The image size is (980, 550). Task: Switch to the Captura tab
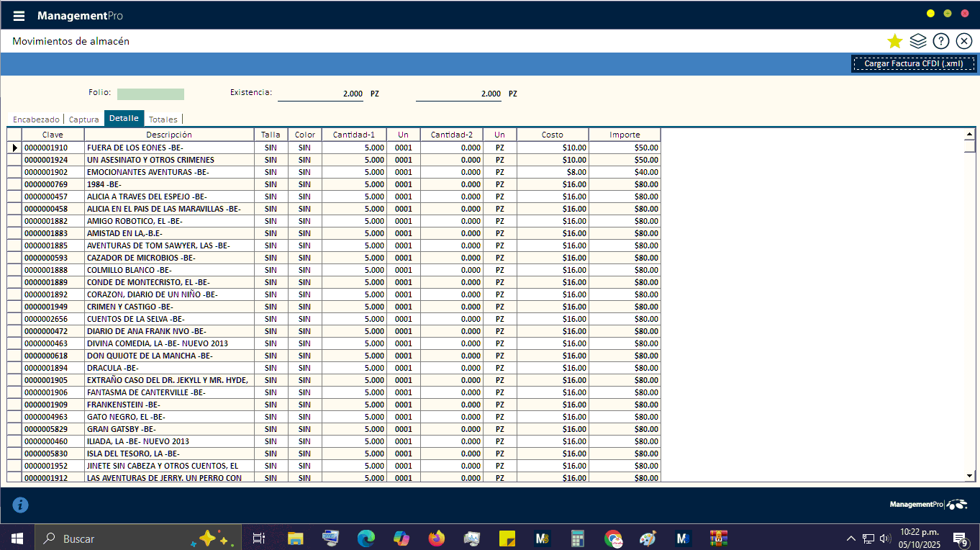point(83,120)
